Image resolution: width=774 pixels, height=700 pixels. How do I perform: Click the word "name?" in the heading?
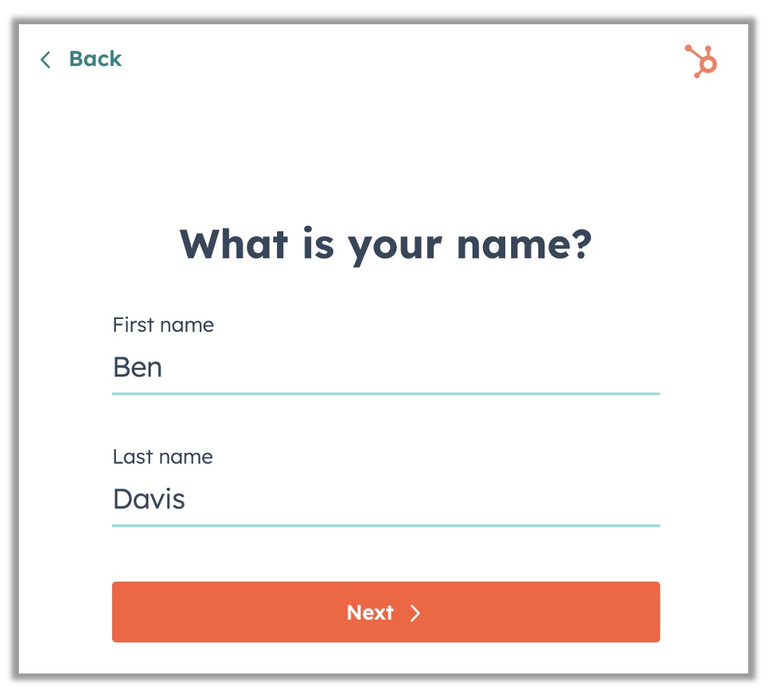coord(524,245)
